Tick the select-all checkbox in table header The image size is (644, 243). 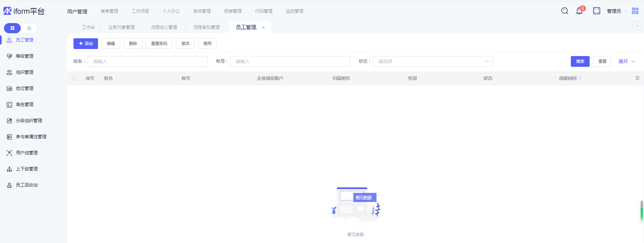pyautogui.click(x=75, y=78)
